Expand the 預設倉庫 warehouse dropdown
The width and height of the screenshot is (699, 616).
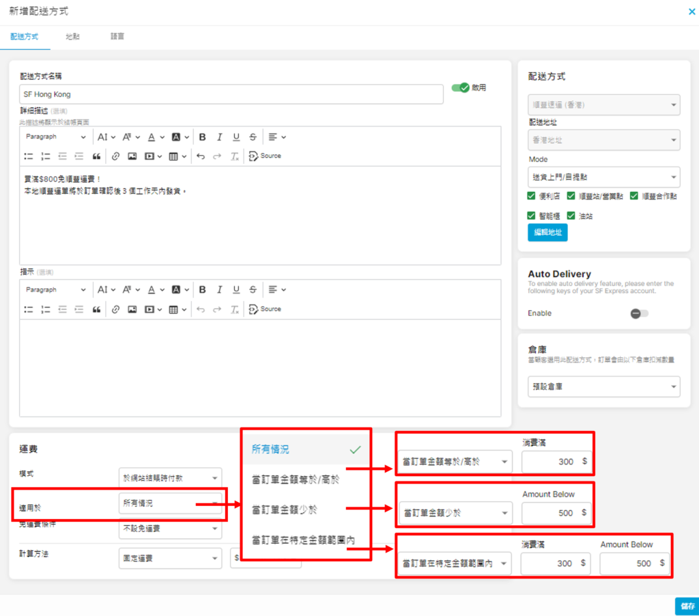coord(604,387)
